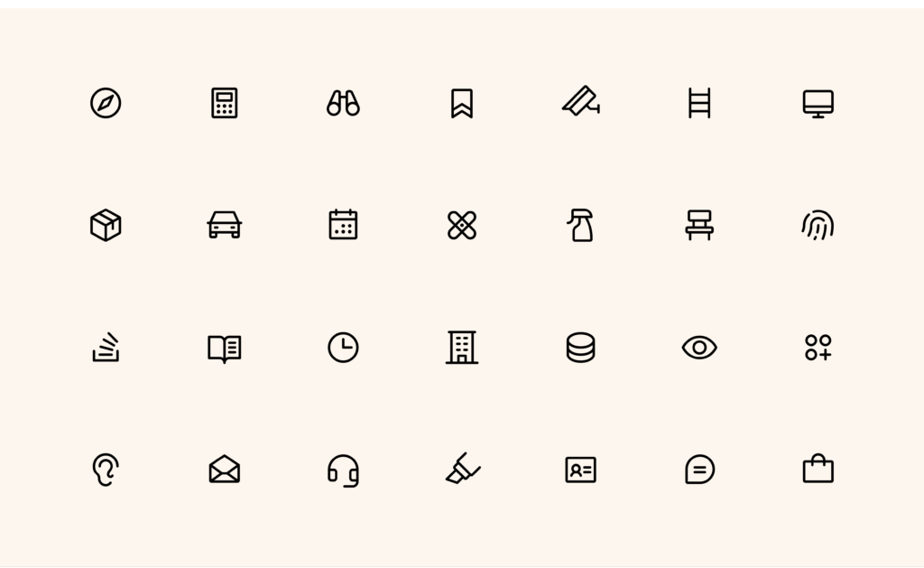Pick the headset with microphone icon
924x568 pixels.
[x=344, y=470]
